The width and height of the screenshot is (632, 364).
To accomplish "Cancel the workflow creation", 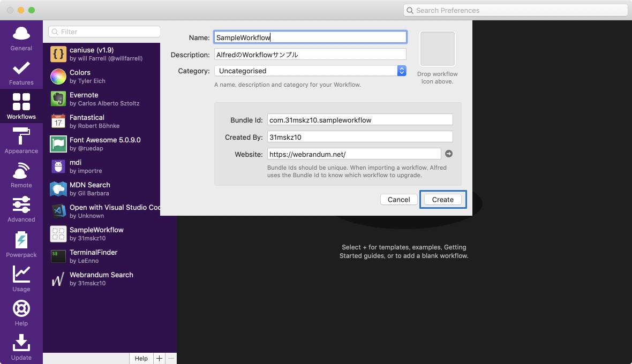I will pyautogui.click(x=398, y=199).
